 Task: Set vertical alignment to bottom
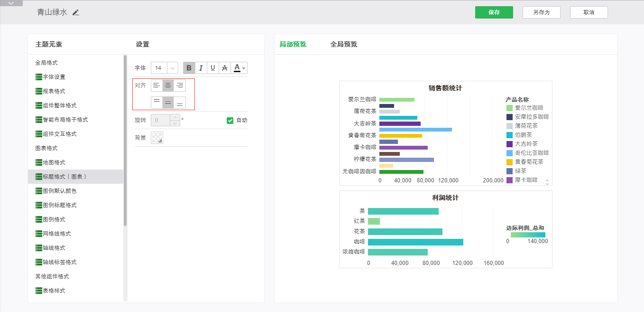coord(180,103)
